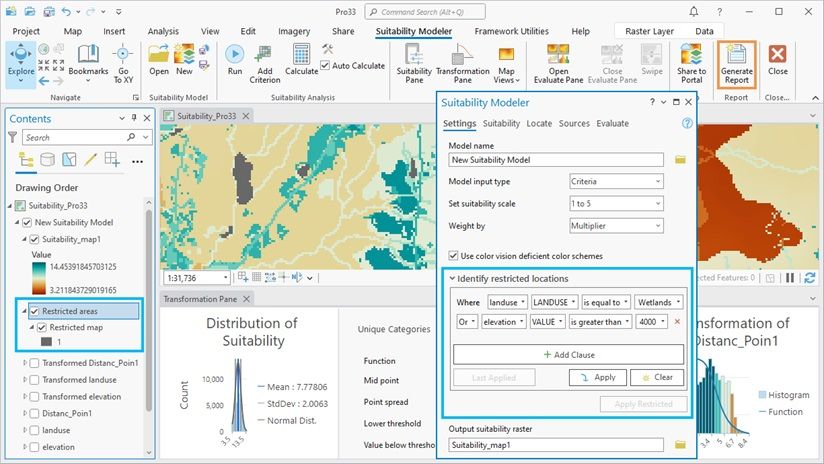This screenshot has height=464, width=824.
Task: Check Transformed landuse layer
Action: pyautogui.click(x=34, y=380)
